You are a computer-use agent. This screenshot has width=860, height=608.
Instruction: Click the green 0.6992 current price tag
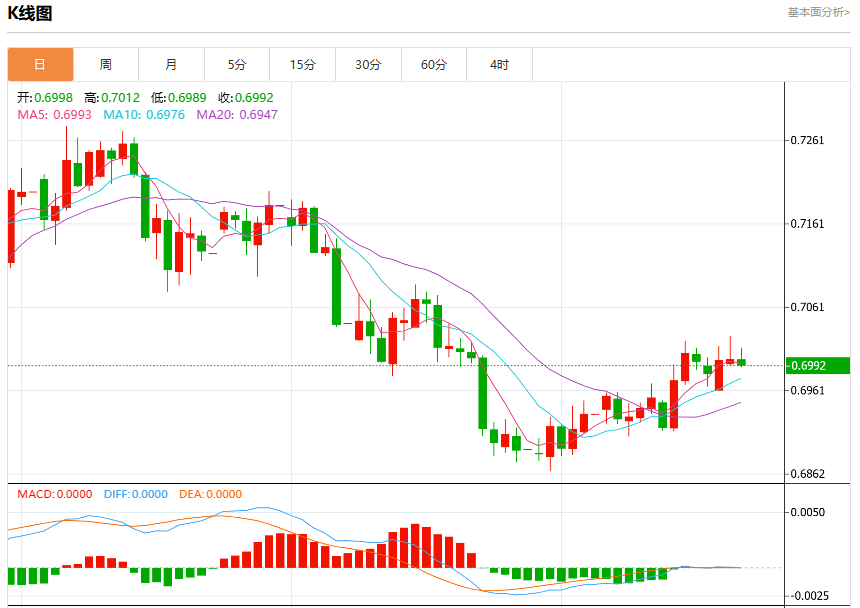click(818, 366)
